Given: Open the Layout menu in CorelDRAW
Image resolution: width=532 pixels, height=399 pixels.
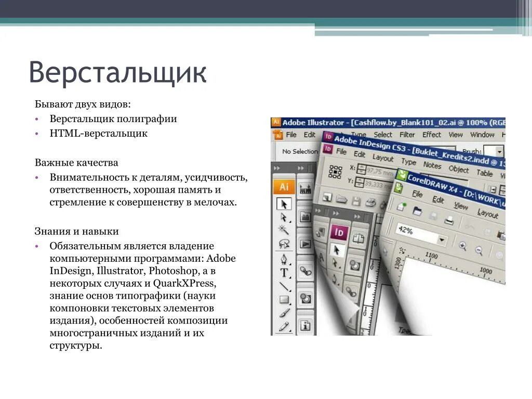Looking at the screenshot, I should tap(487, 213).
